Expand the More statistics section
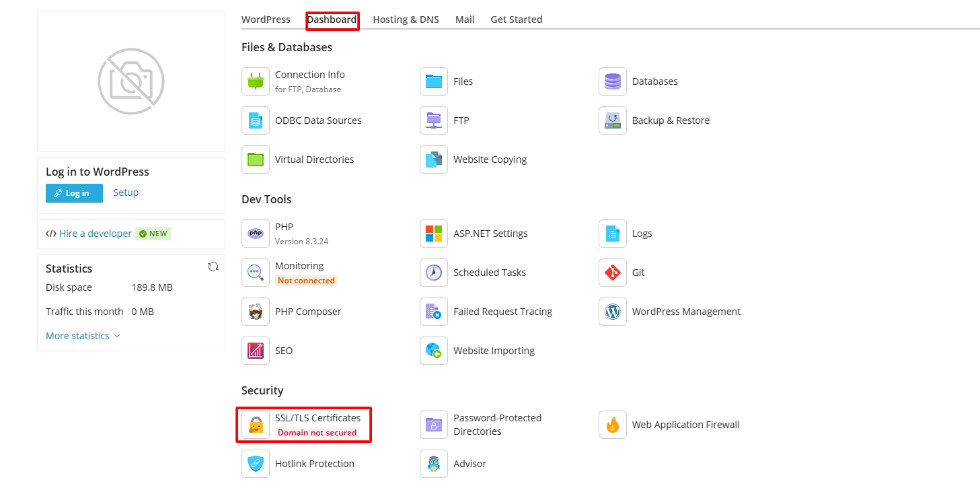This screenshot has width=980, height=492. (x=82, y=336)
